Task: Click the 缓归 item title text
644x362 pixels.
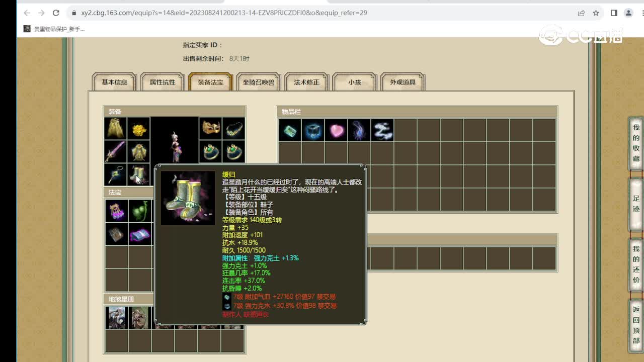Action: coord(228,174)
